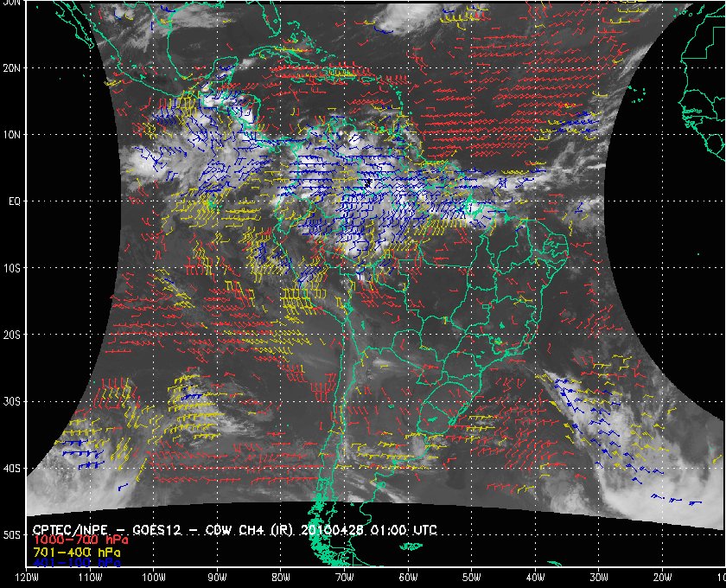Viewport: 726px width, 588px height.
Task: Click the CPTEC/INPE GOES12 title caption
Action: [x=235, y=530]
